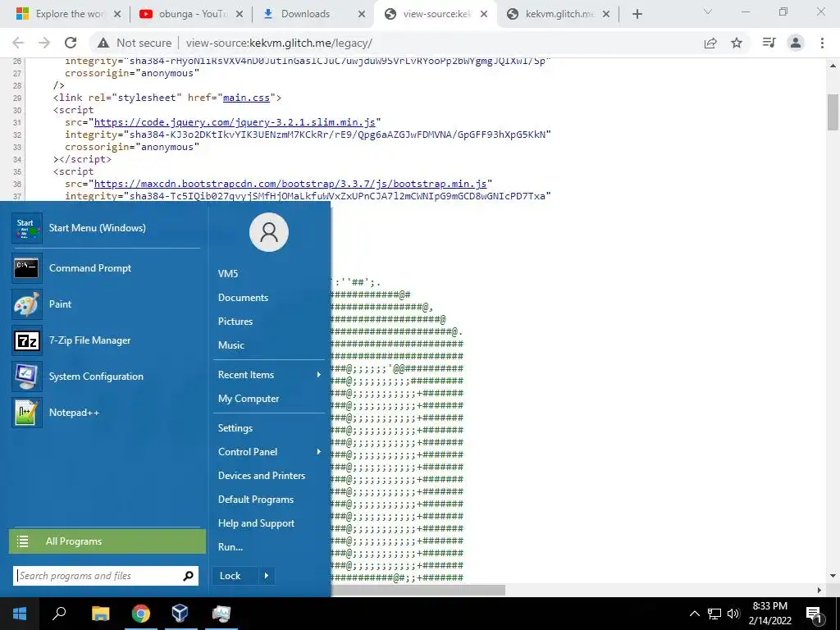The width and height of the screenshot is (840, 630).
Task: Click the address bar URL
Action: coord(279,43)
